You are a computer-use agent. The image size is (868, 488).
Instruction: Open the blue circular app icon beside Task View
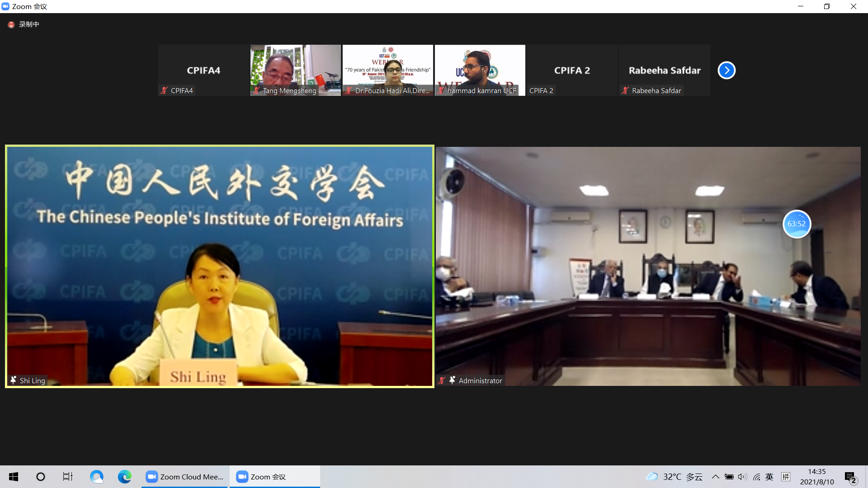[x=96, y=477]
